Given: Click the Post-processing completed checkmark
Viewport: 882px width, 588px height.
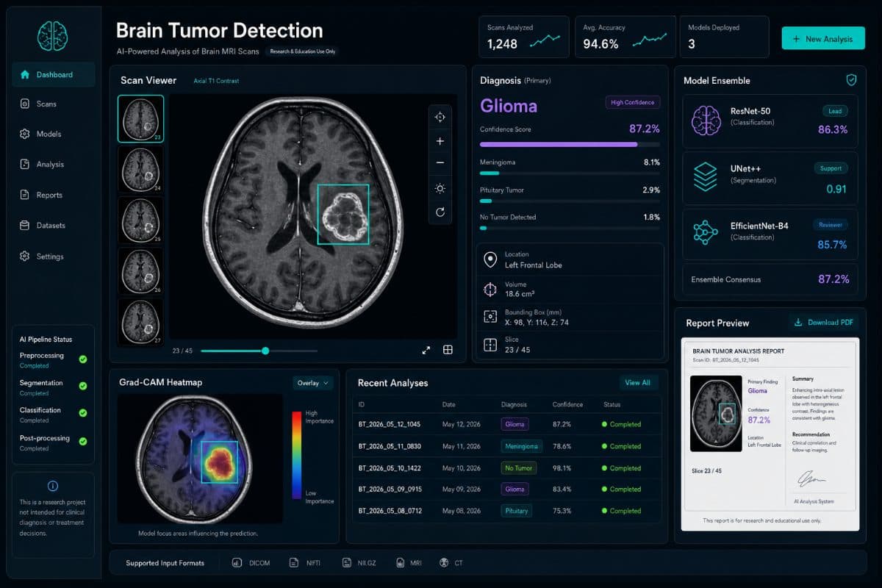Looking at the screenshot, I should coord(83,442).
